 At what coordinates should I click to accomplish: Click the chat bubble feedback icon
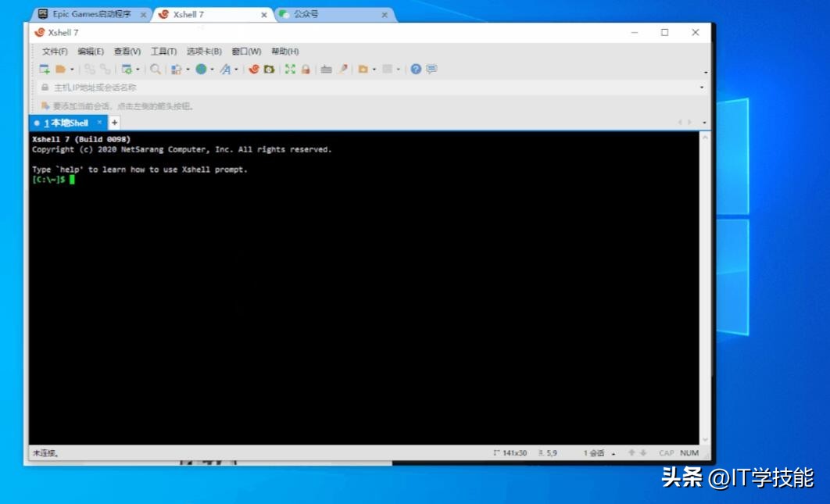432,70
